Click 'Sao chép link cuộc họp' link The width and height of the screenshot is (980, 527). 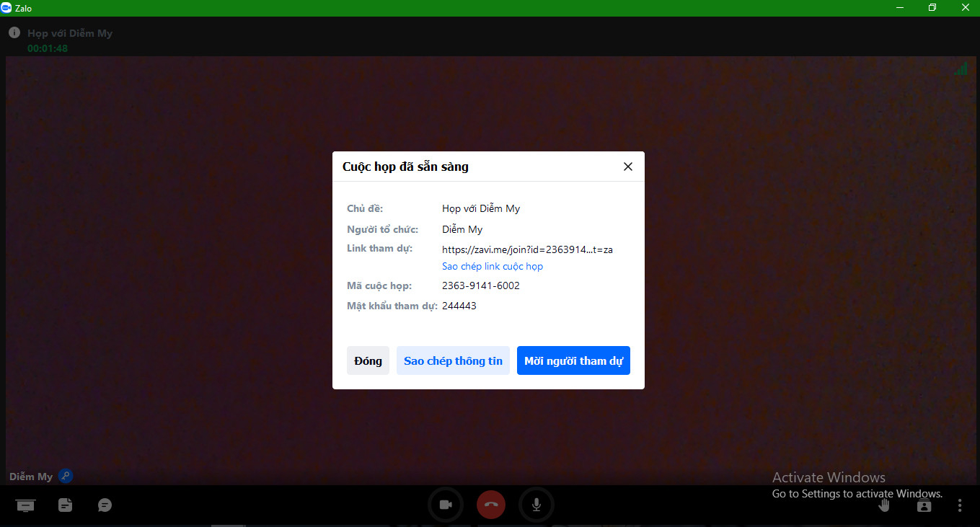point(493,266)
